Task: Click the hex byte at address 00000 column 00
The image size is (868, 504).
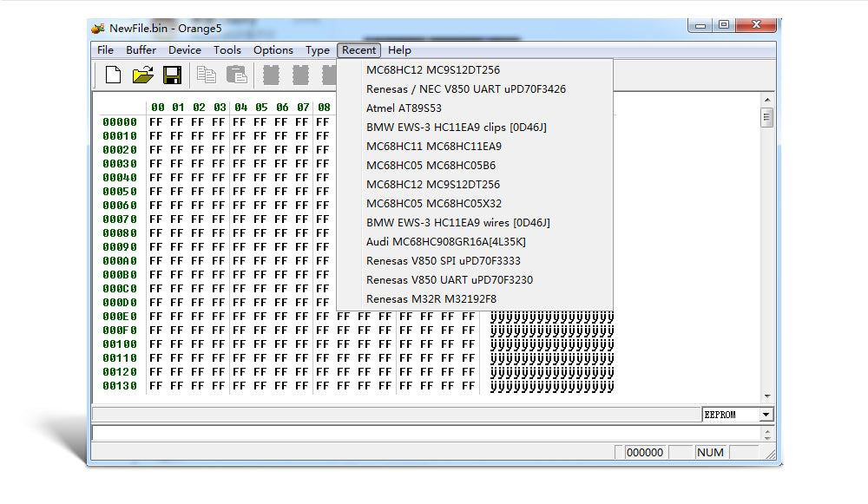Action: coord(156,122)
